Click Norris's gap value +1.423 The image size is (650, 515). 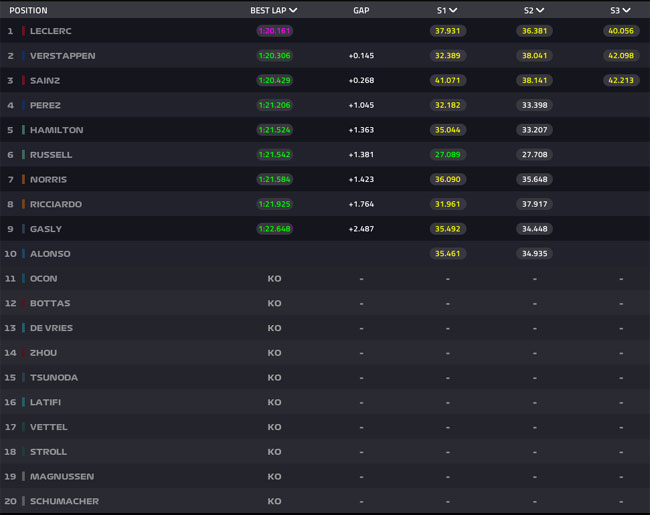[x=361, y=180]
